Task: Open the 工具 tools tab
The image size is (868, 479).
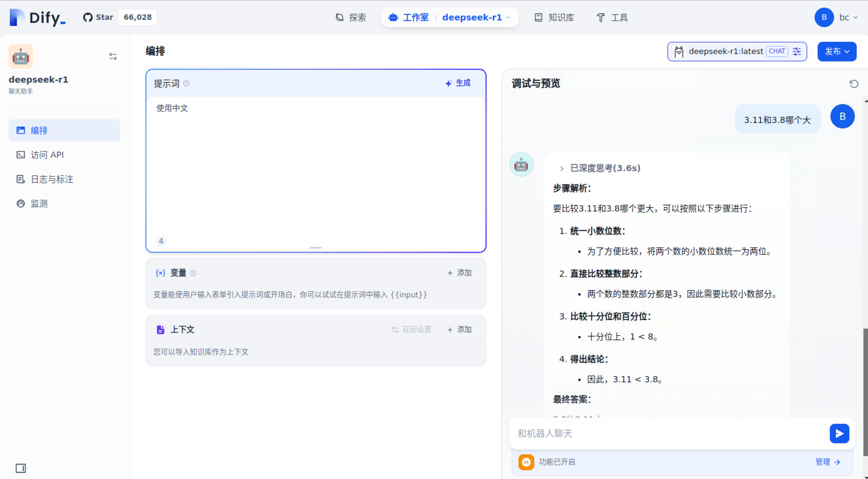Action: [612, 17]
